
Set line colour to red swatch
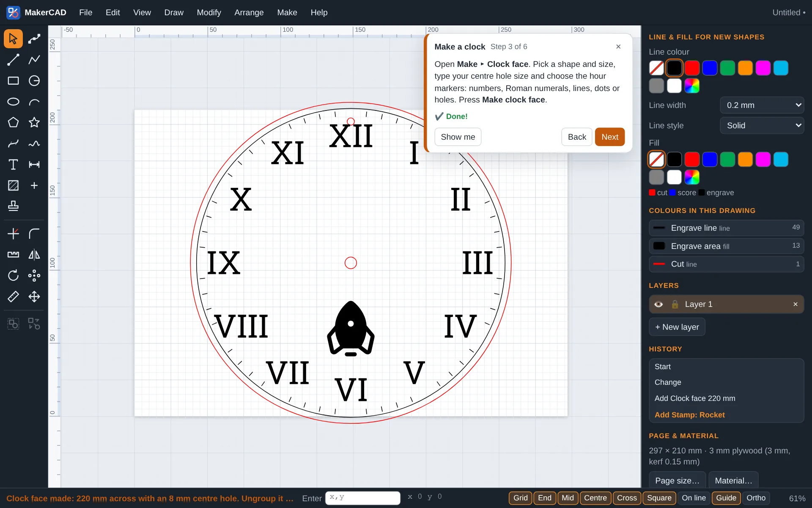692,68
